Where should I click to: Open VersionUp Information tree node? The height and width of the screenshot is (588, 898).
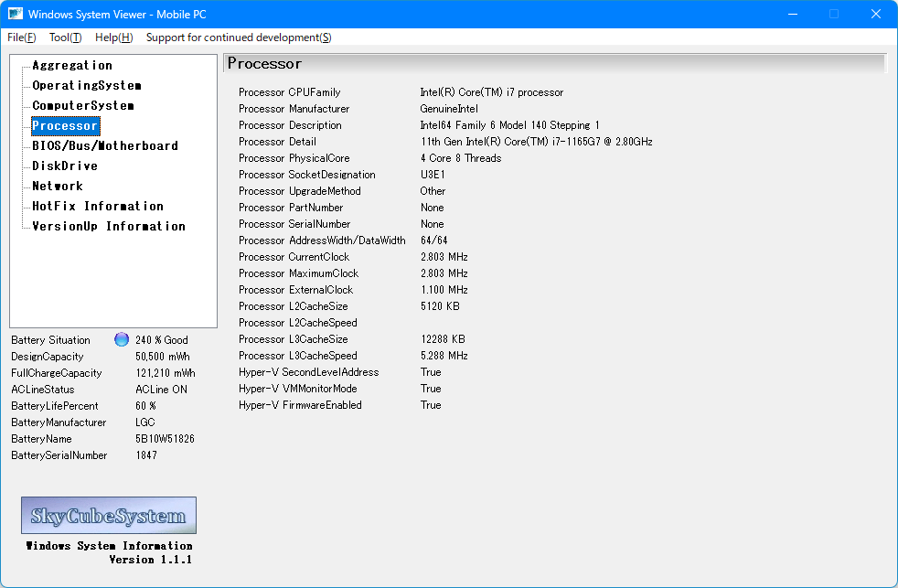click(x=109, y=226)
